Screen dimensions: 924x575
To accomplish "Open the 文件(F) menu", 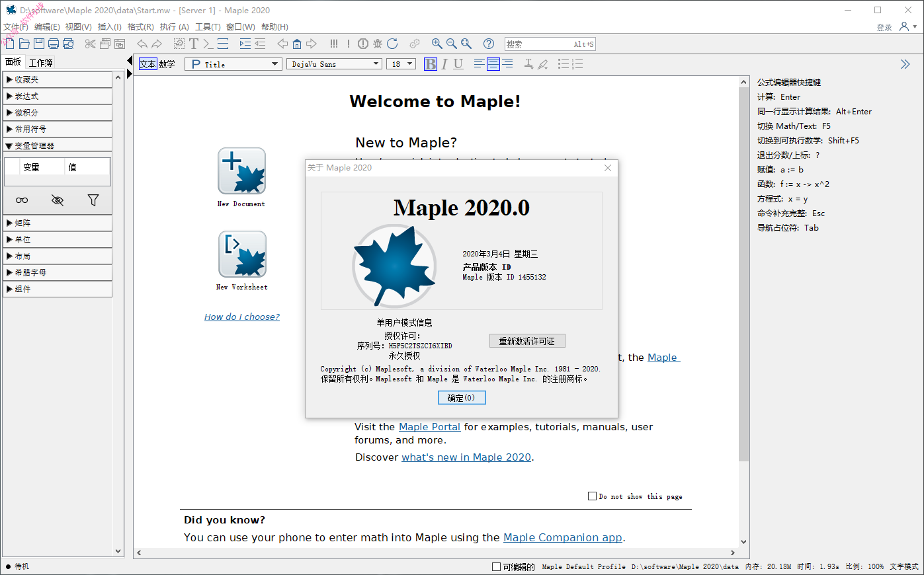I will tap(16, 27).
